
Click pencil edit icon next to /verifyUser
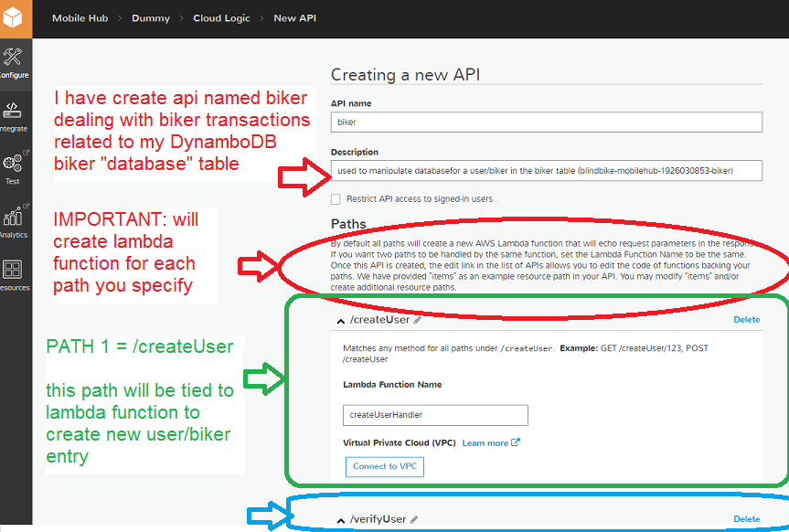414,519
